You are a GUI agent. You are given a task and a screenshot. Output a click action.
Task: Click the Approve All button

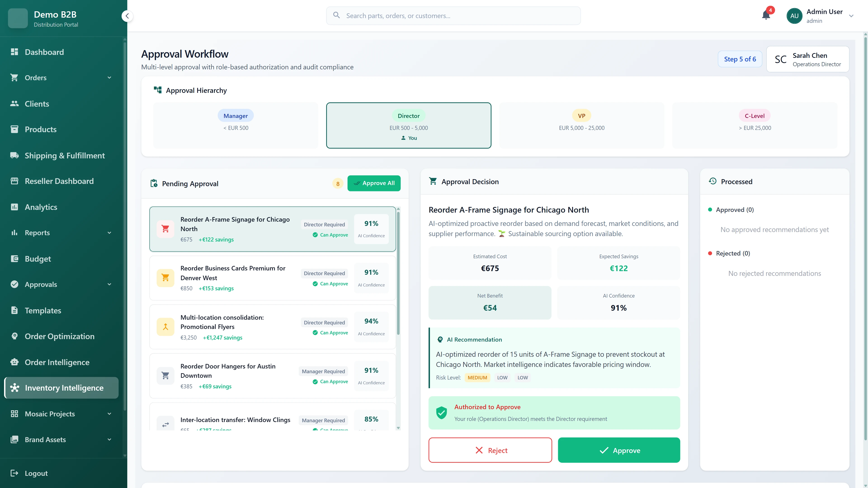point(374,183)
